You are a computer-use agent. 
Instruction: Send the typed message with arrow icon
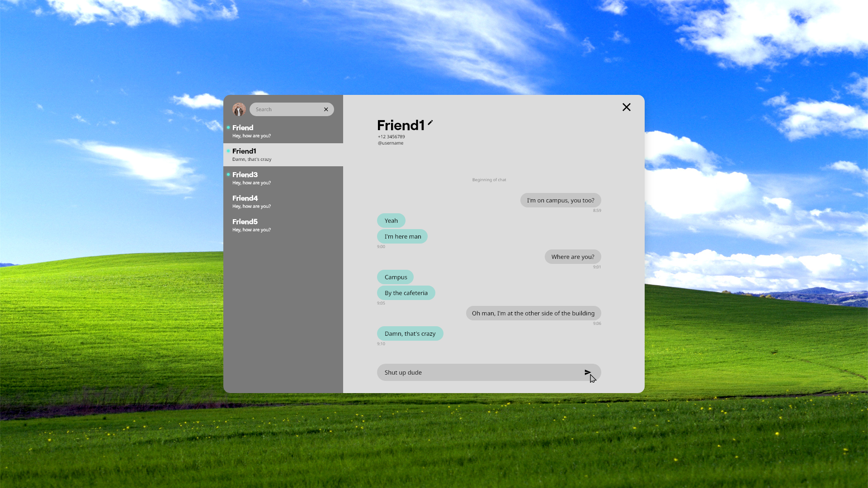587,372
